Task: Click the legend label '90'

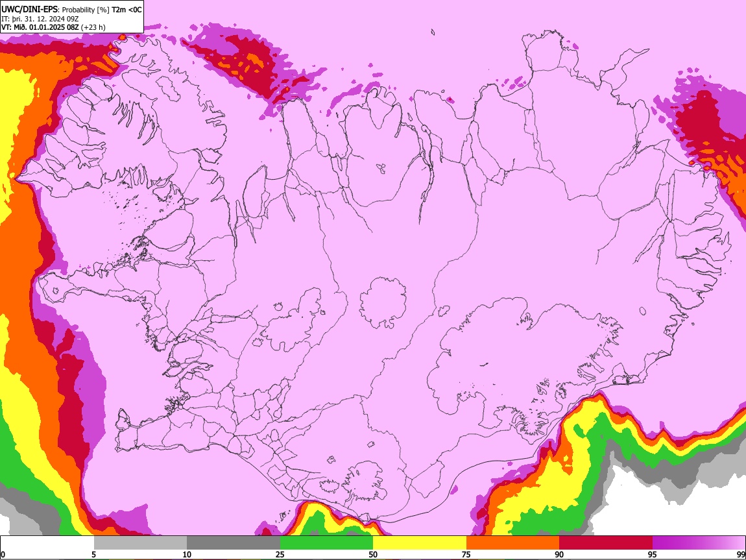Action: point(559,554)
